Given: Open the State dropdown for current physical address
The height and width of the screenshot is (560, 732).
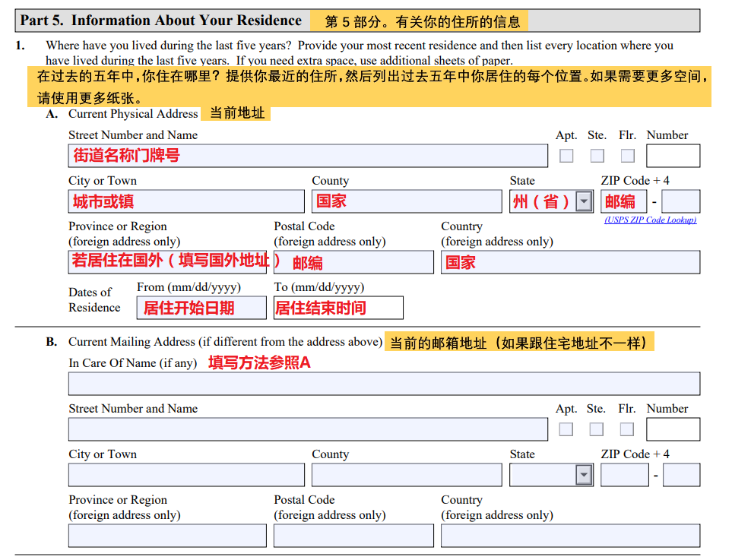Looking at the screenshot, I should click(x=584, y=201).
